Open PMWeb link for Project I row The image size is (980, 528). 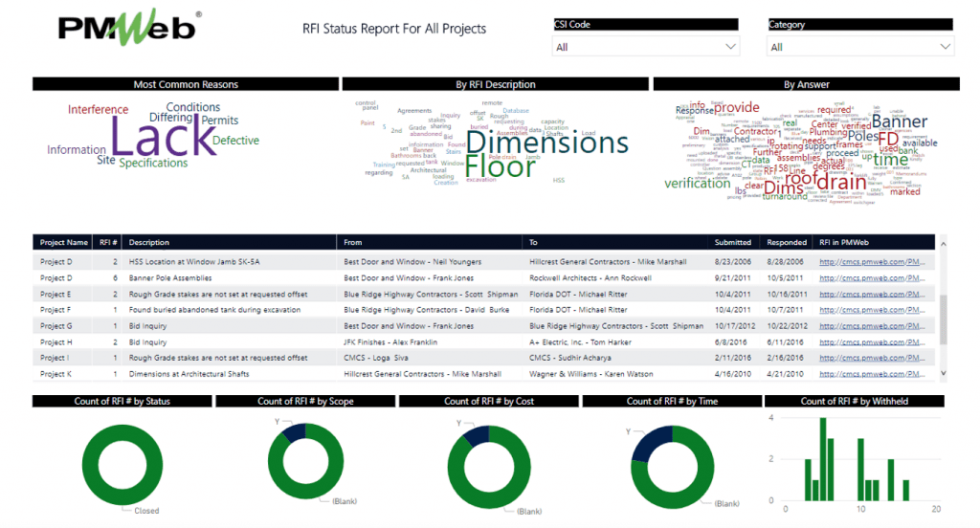(x=872, y=358)
